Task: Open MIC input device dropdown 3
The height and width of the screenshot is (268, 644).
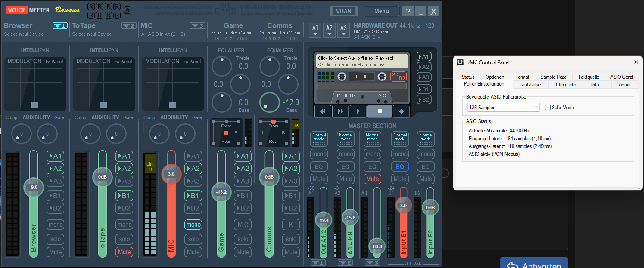Action: (197, 26)
